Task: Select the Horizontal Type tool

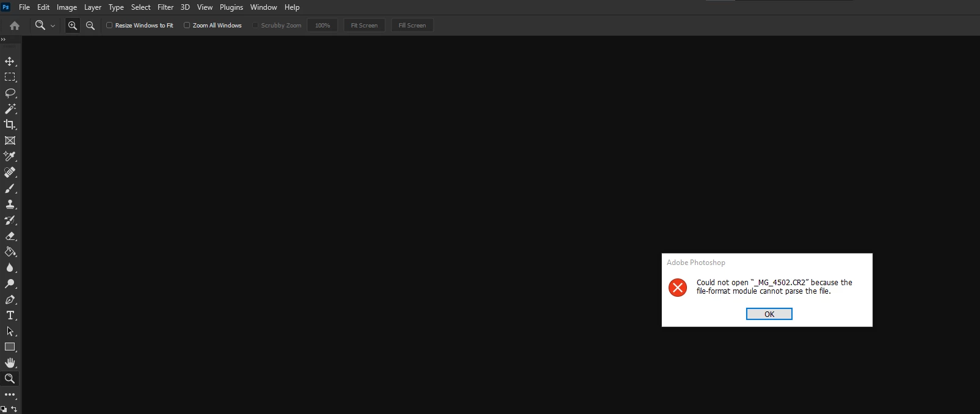Action: (10, 315)
